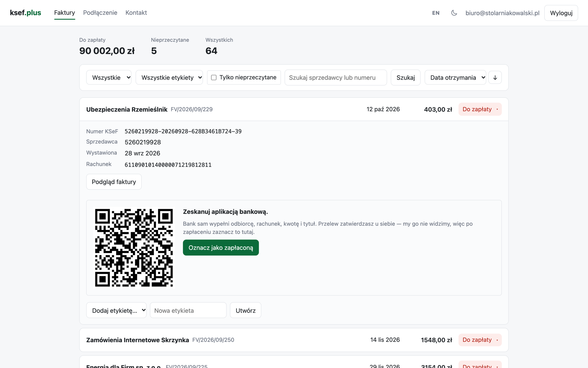The image size is (588, 368).
Task: Click invoice number FV/2026/09/229
Action: click(192, 109)
